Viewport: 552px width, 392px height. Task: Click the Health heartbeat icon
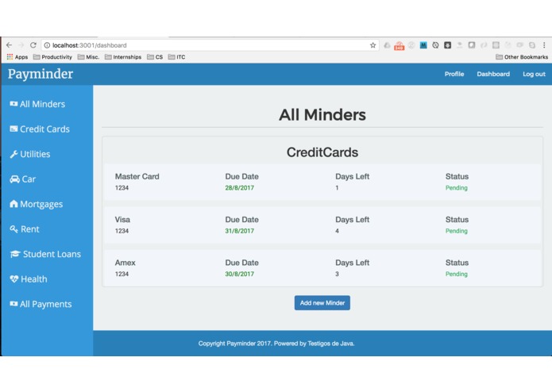pos(14,279)
